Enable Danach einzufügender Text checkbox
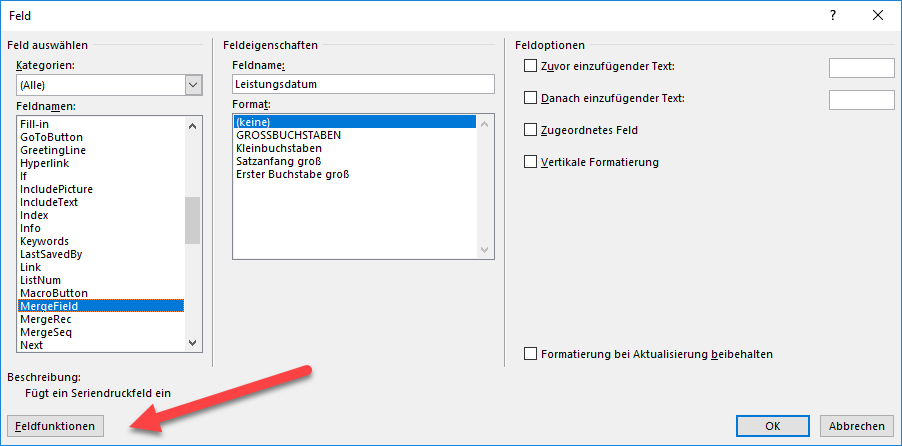 530,98
